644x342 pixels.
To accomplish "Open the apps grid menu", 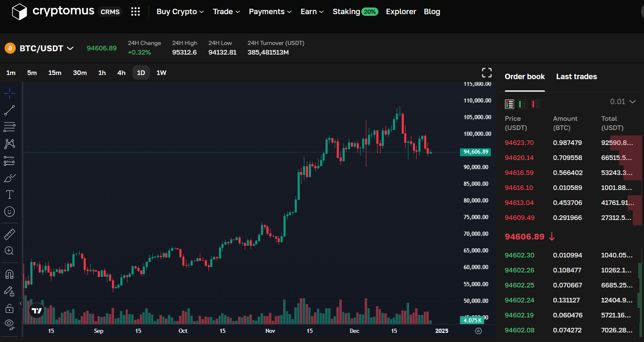I will tap(135, 12).
